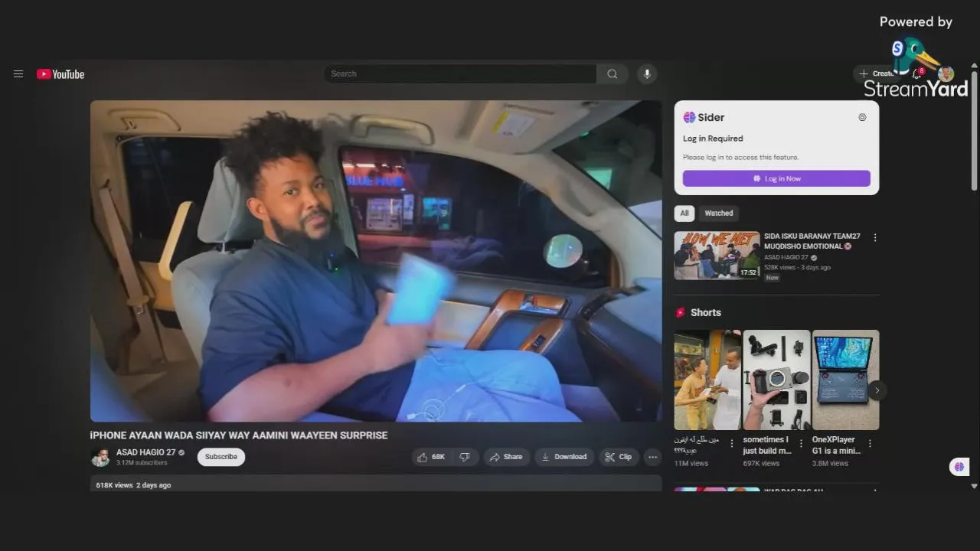
Task: Select the All filter chip
Action: (x=684, y=214)
